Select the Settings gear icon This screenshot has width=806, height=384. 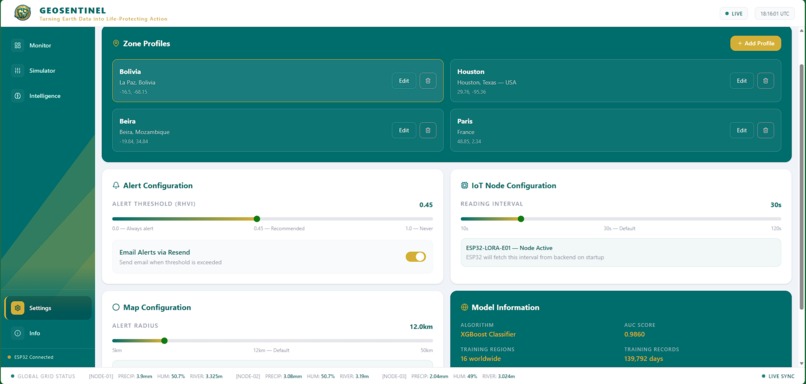click(x=18, y=308)
